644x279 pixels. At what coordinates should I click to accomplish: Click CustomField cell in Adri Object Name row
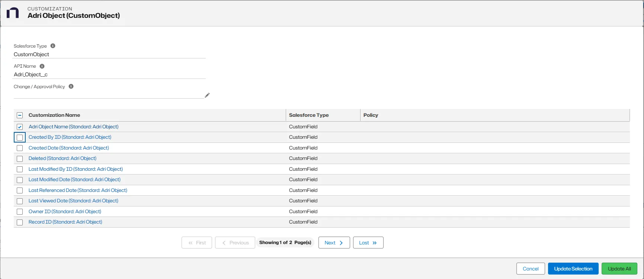pos(303,126)
